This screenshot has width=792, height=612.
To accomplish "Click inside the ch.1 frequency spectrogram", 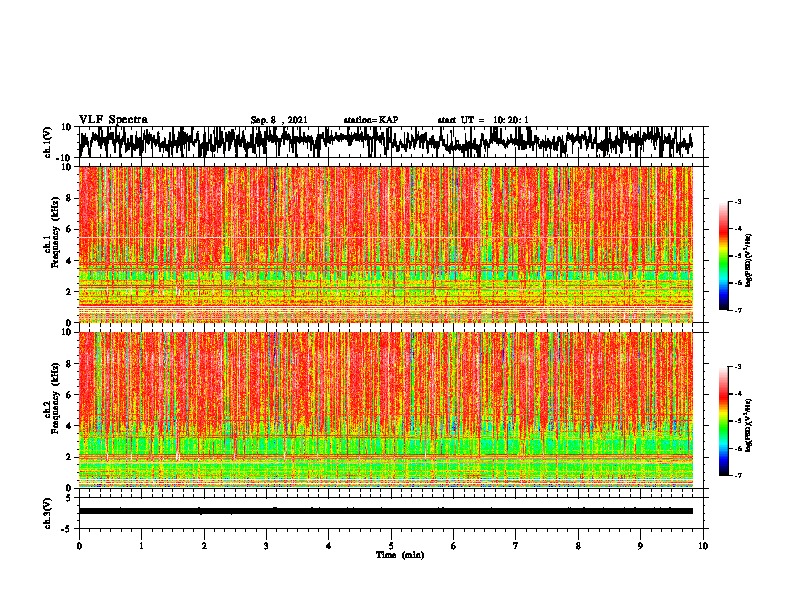I will coord(385,244).
